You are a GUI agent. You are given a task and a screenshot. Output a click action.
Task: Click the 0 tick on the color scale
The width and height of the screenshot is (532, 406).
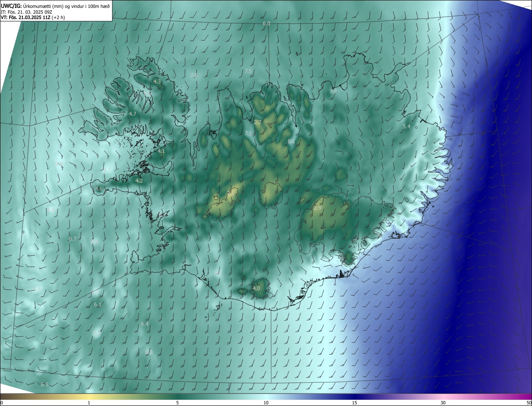coord(2,403)
